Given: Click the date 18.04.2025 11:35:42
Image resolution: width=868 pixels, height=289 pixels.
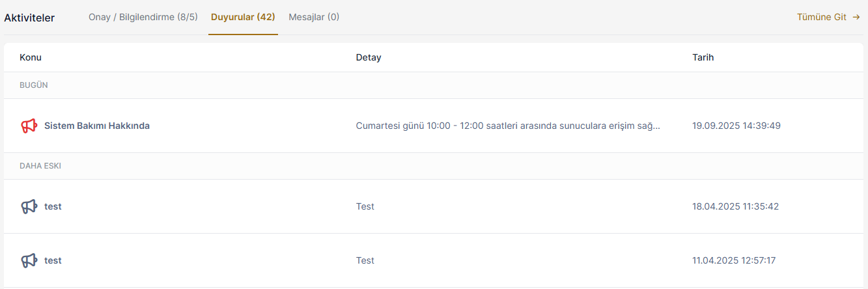Looking at the screenshot, I should pyautogui.click(x=735, y=206).
